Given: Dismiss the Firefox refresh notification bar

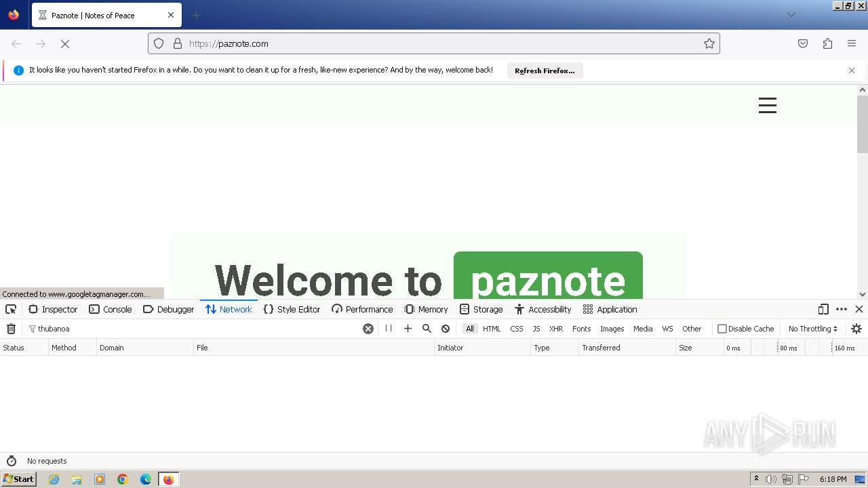Looking at the screenshot, I should pyautogui.click(x=852, y=70).
